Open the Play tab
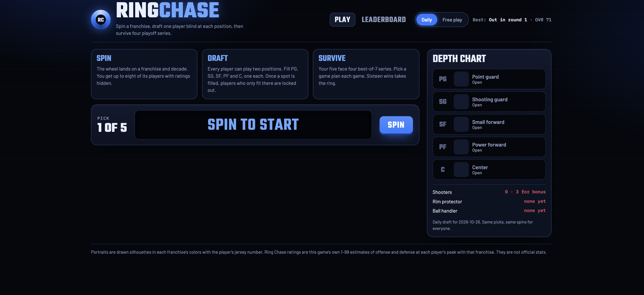Screen dimensions: 644x295 coord(342,19)
